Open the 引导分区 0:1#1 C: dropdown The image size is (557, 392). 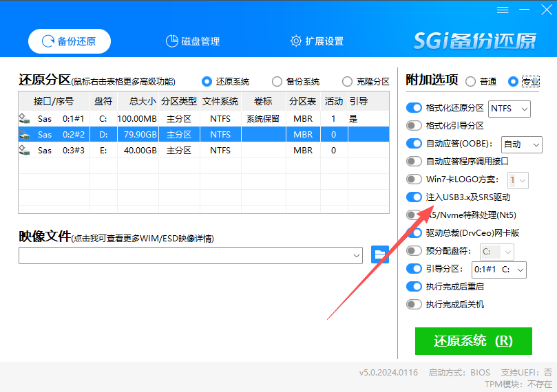tap(498, 270)
